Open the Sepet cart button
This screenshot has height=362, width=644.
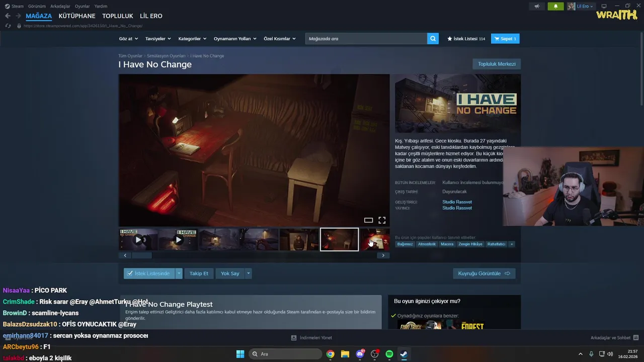click(x=505, y=39)
